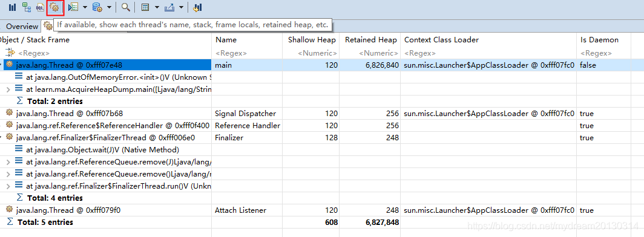The image size is (644, 237).
Task: Click the filter row arrows icon
Action: coord(10,52)
